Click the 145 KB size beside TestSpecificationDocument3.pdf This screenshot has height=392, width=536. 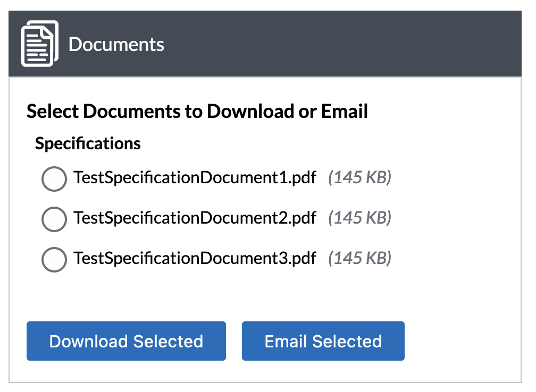(x=359, y=259)
